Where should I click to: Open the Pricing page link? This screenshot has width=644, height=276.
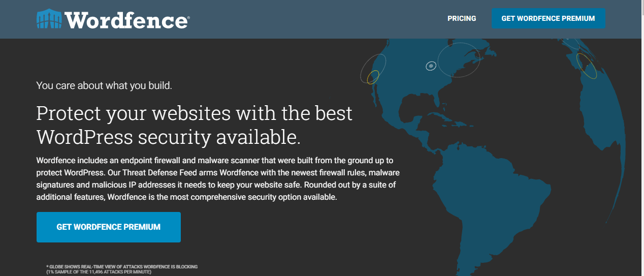point(462,18)
